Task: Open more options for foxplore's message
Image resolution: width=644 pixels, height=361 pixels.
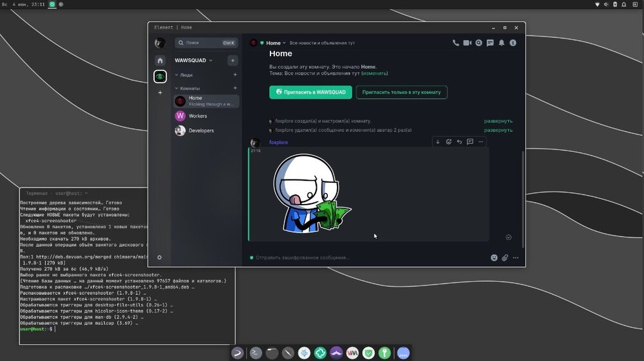Action: click(480, 142)
